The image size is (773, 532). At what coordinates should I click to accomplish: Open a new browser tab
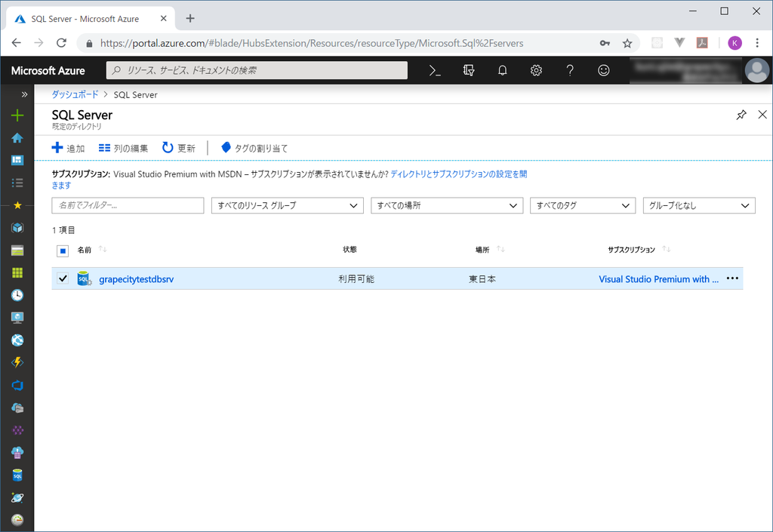click(x=190, y=18)
